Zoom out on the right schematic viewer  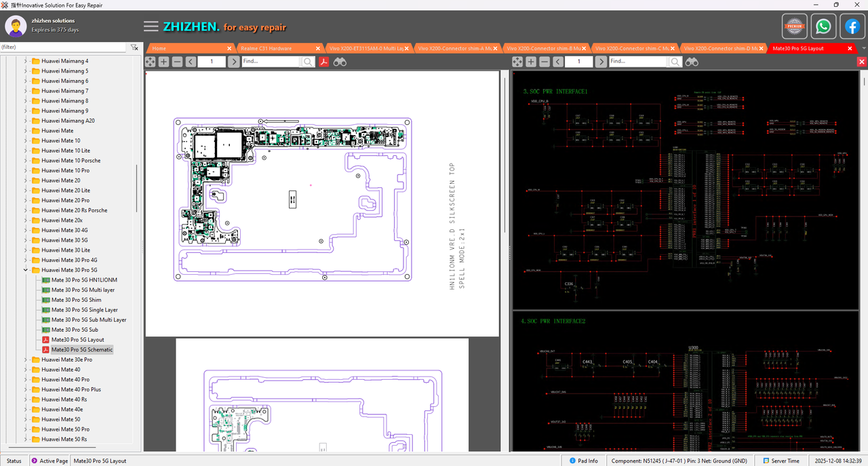[x=545, y=62]
